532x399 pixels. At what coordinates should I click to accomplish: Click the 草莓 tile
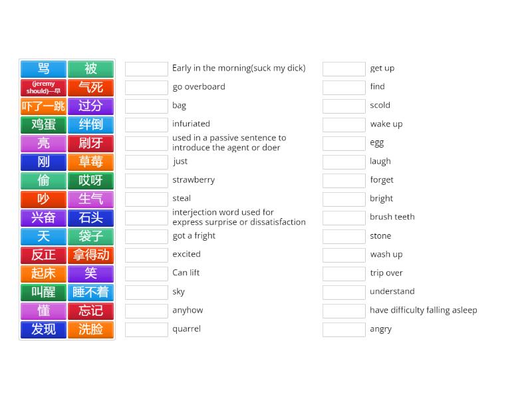(90, 162)
